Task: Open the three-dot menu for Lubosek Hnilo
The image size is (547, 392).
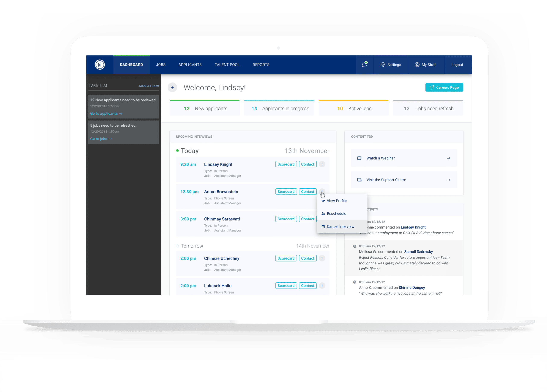Action: pos(322,285)
